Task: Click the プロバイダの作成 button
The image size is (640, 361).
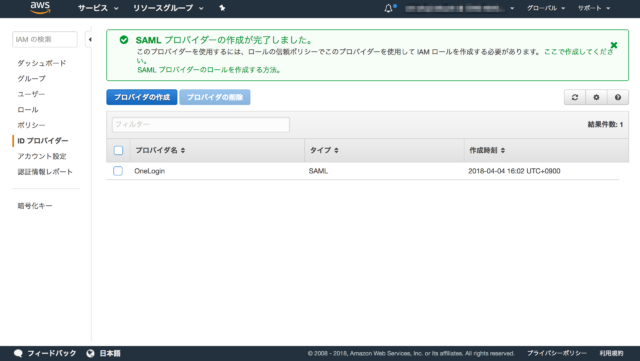Action: click(x=142, y=97)
